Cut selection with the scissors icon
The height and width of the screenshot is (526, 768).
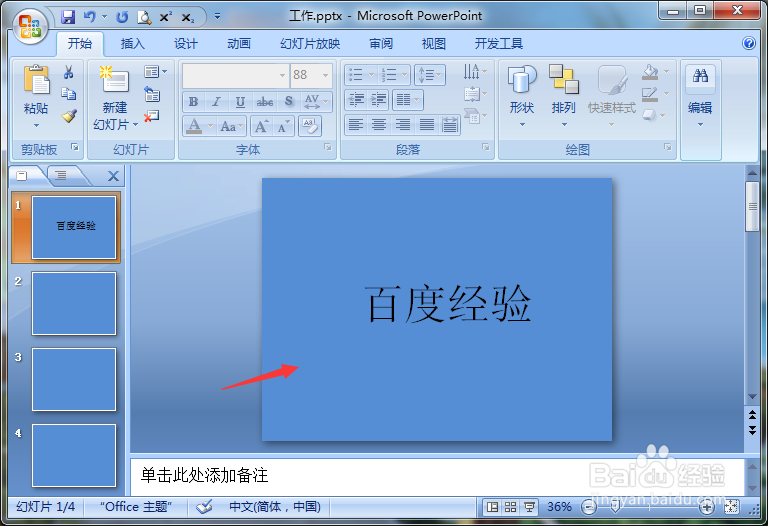coord(69,72)
